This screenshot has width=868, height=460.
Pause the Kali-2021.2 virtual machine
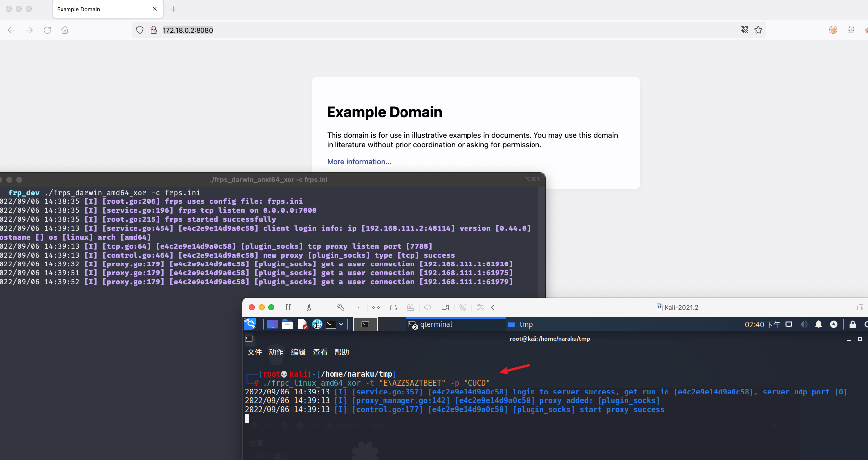289,307
